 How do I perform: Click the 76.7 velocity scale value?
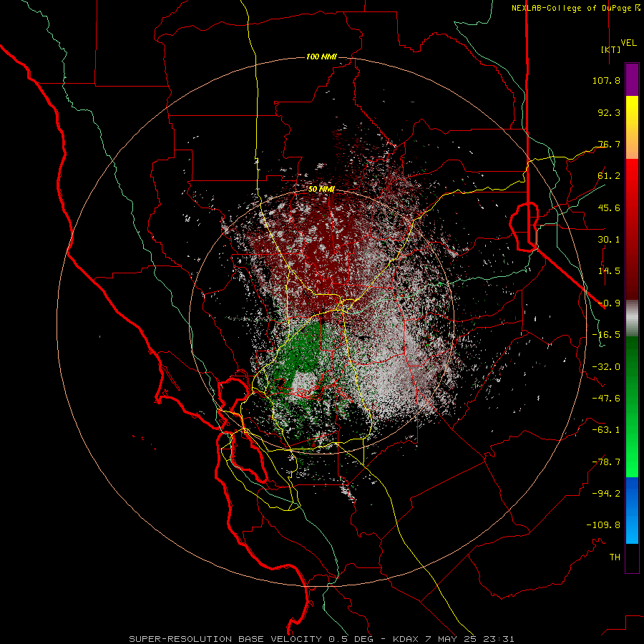coord(609,144)
